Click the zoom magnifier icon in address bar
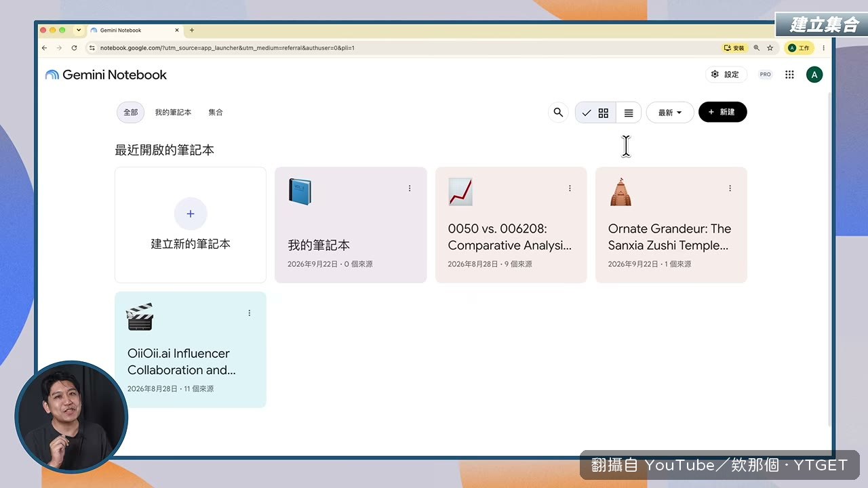Image resolution: width=868 pixels, height=488 pixels. (x=757, y=48)
